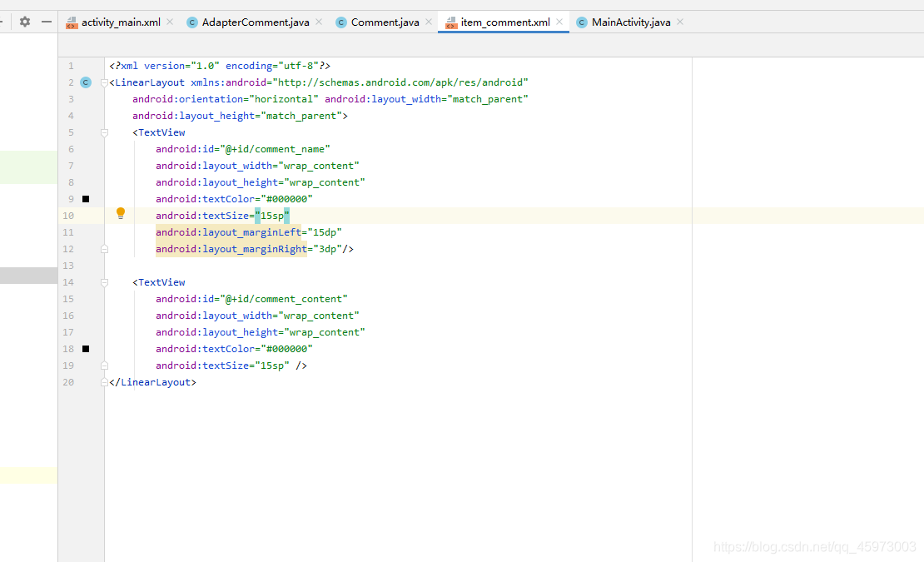Close the MainActivity.java tab
The width and height of the screenshot is (924, 562).
tap(680, 22)
